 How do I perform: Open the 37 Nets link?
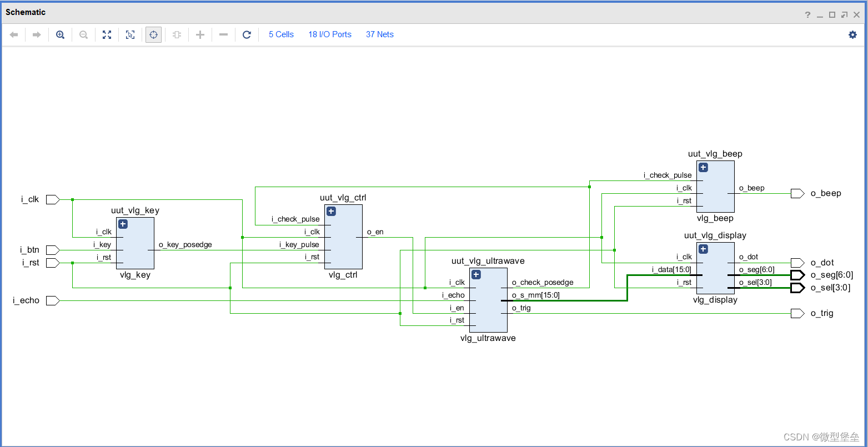(x=380, y=34)
